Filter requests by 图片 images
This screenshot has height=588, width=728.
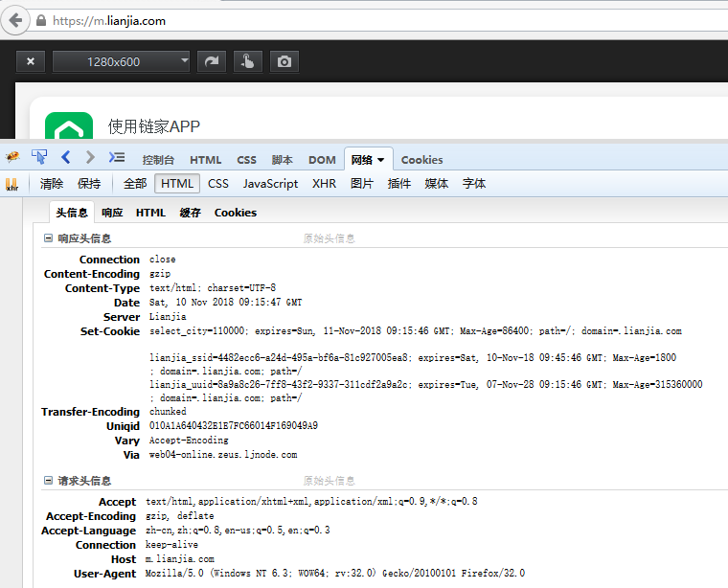click(362, 184)
